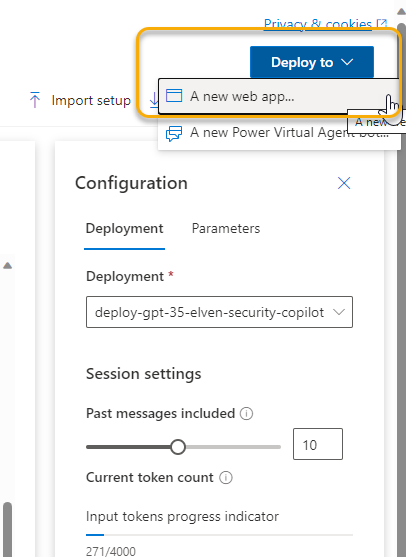
Task: Click the external link icon after Privacy & cookies
Action: (382, 23)
